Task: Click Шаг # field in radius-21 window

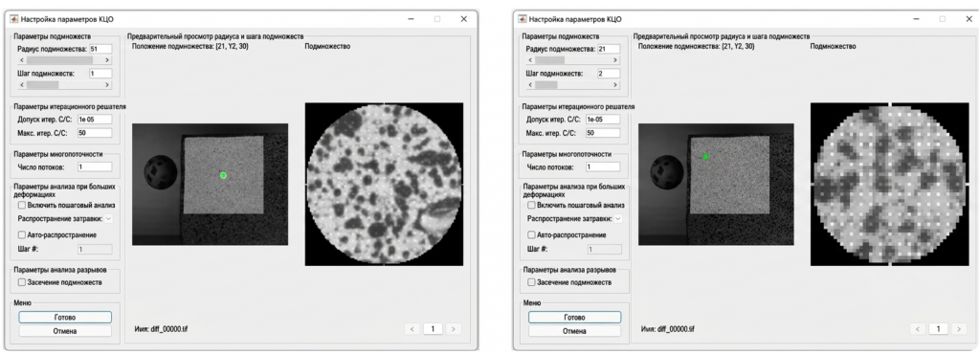Action: pyautogui.click(x=605, y=250)
